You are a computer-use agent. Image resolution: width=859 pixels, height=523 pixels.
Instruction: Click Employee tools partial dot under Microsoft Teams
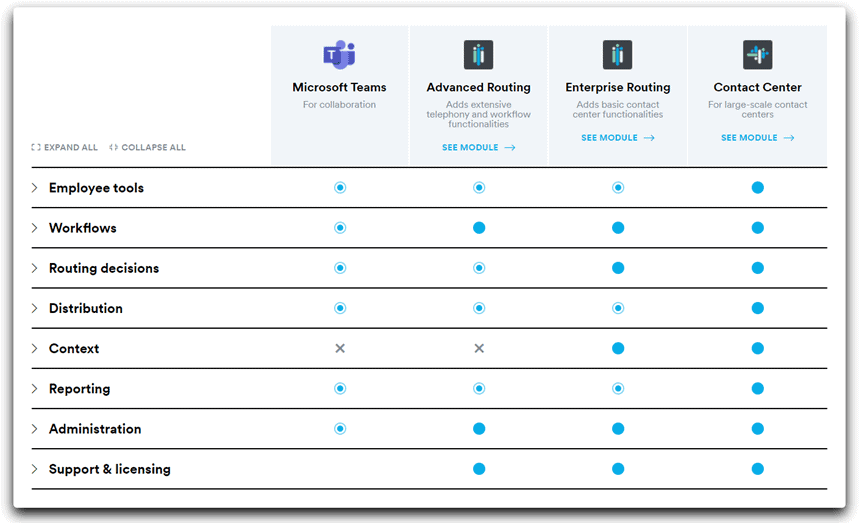(x=340, y=188)
